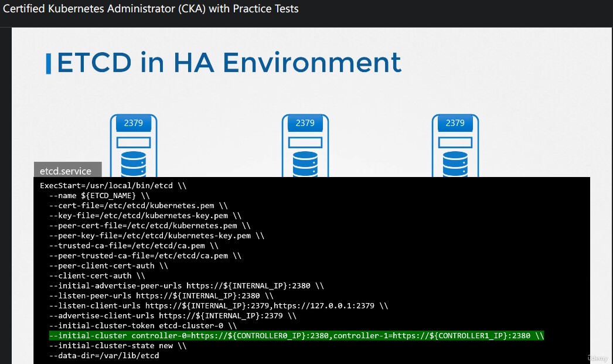The height and width of the screenshot is (364, 613).
Task: Click the '--name ${ETCD_NAME}' line
Action: click(x=99, y=196)
